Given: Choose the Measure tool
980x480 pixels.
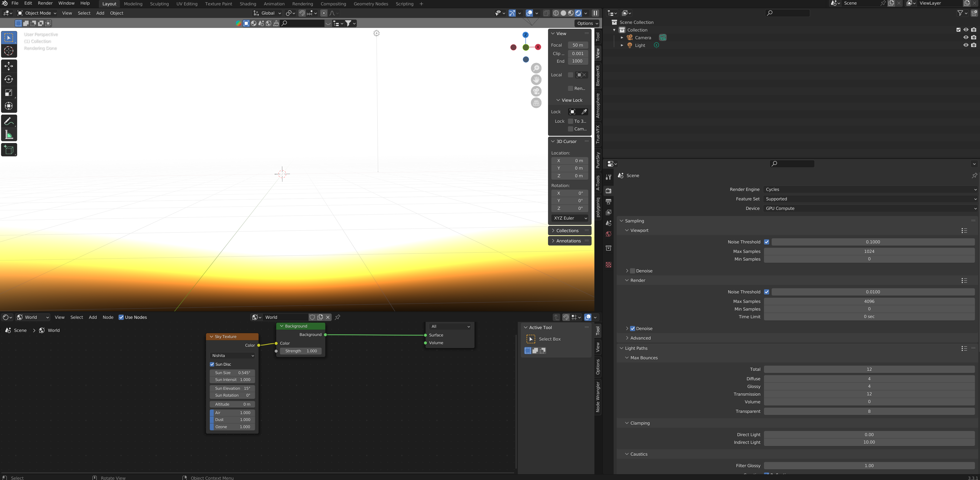Looking at the screenshot, I should (x=9, y=135).
